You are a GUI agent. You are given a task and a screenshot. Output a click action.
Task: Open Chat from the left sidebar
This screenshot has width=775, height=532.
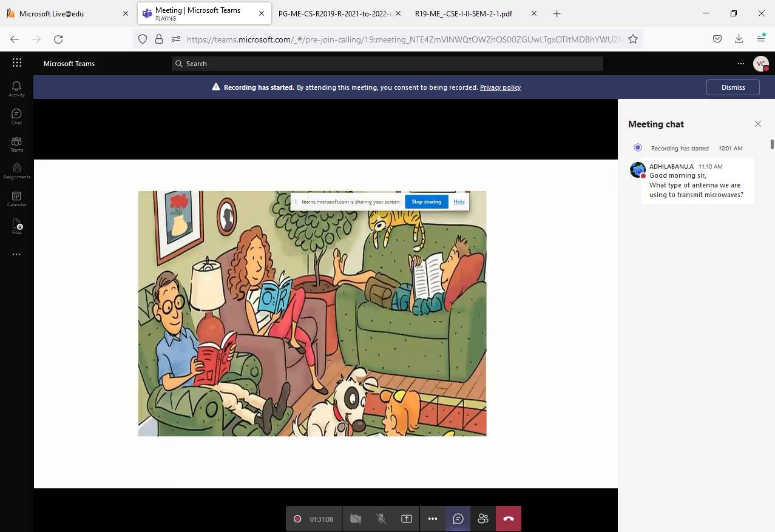pyautogui.click(x=16, y=116)
